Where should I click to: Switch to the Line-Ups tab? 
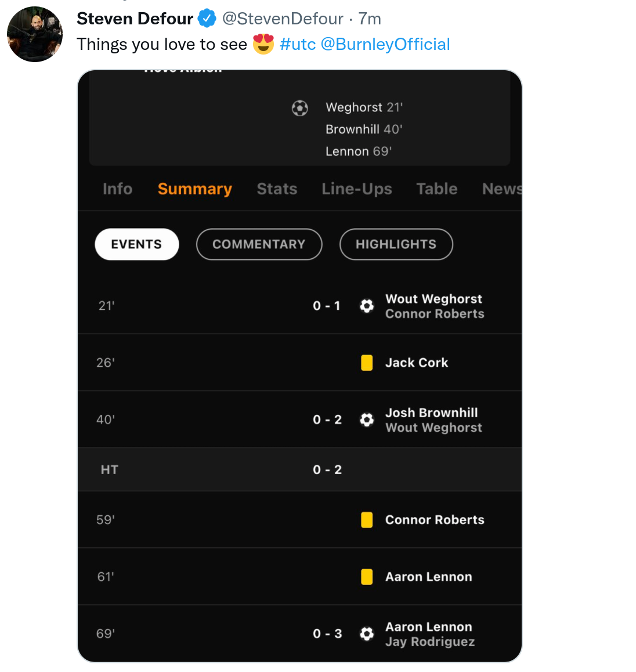[x=357, y=189]
